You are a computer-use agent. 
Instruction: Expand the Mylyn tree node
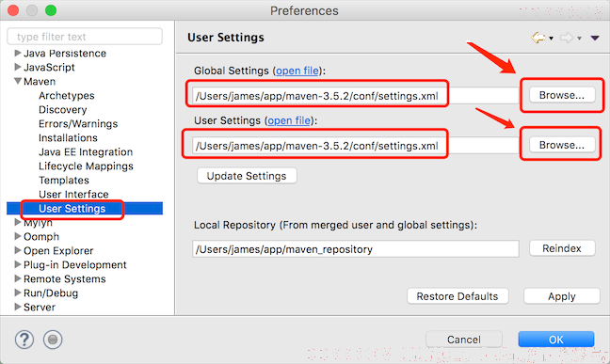click(x=18, y=222)
